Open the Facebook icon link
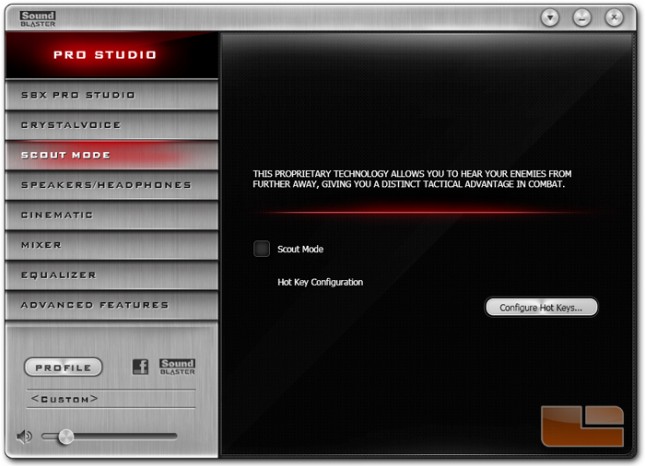Screen dimensions: 645x466 pos(140,366)
